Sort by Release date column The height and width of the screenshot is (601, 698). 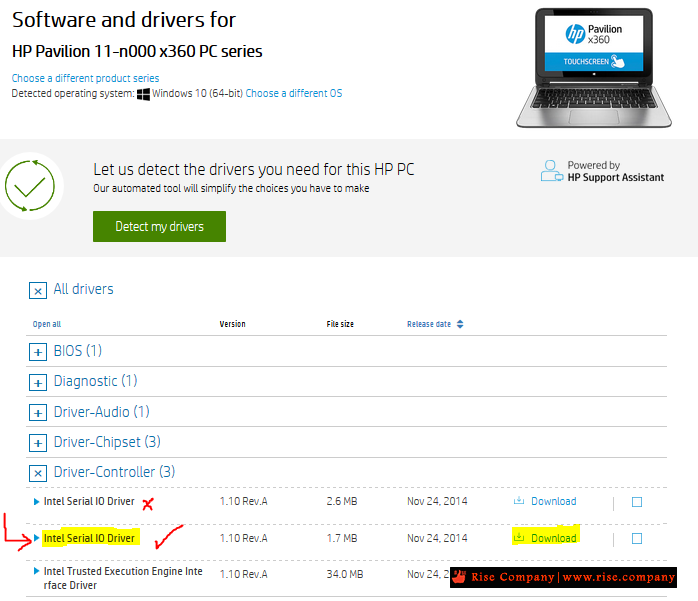point(429,324)
